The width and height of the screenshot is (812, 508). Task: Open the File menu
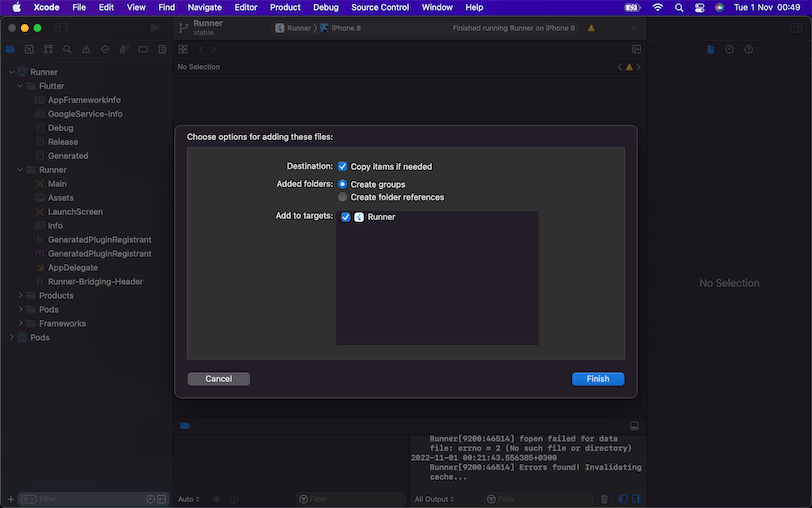(x=79, y=7)
